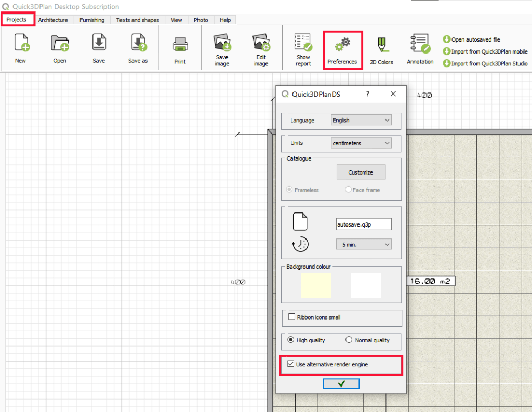The image size is (532, 412).
Task: Click the autosave.q3p filename field
Action: pyautogui.click(x=364, y=224)
